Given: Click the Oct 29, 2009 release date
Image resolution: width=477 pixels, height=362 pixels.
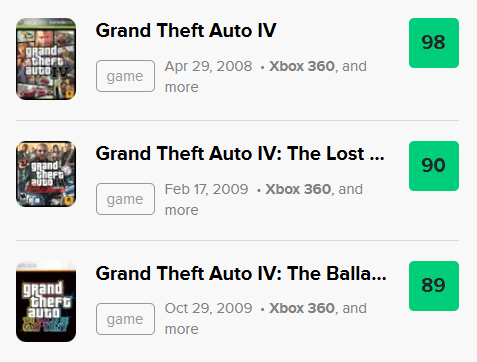Looking at the screenshot, I should tap(208, 308).
